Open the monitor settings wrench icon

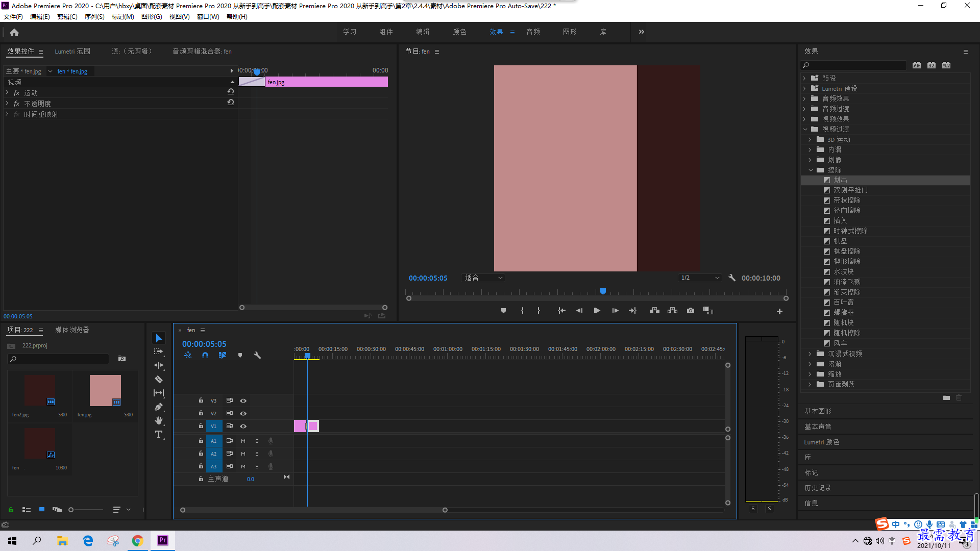tap(732, 278)
